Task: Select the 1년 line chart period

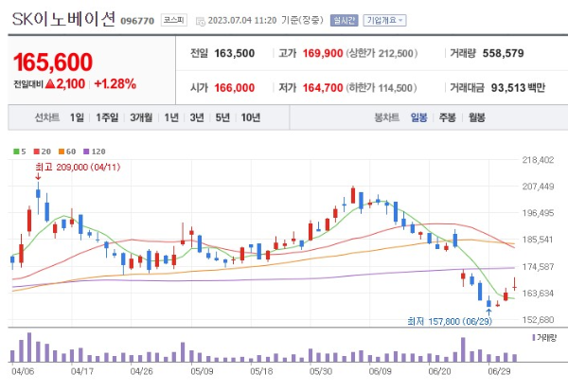Action: click(x=171, y=117)
